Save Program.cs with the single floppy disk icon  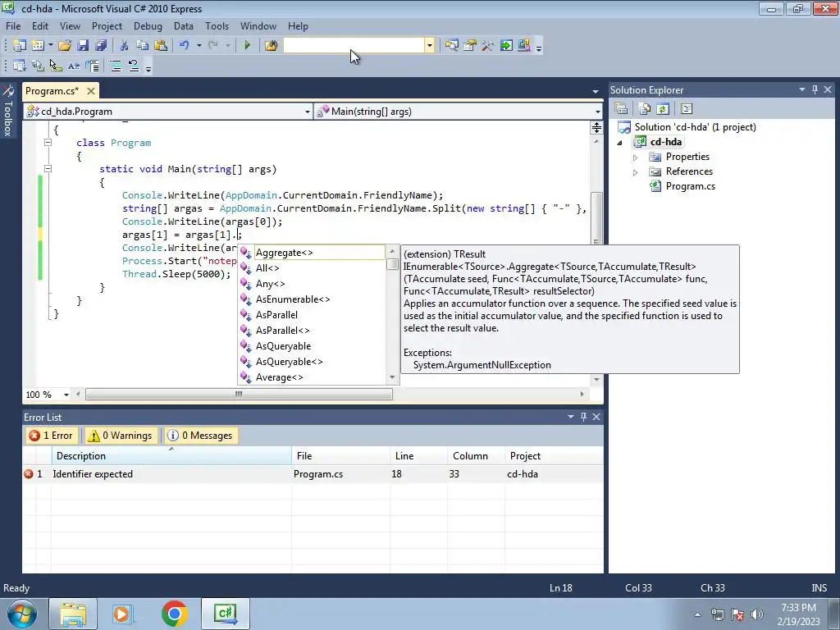(x=83, y=46)
